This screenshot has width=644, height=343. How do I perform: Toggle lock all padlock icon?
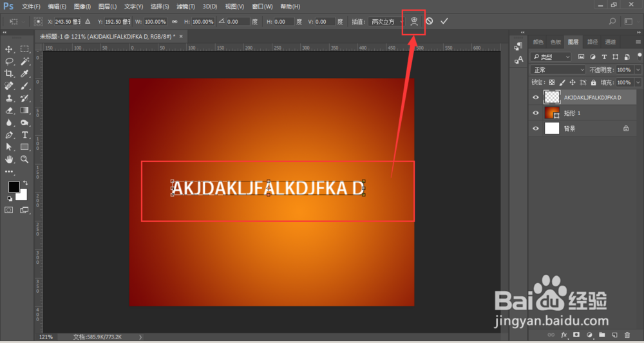[594, 82]
